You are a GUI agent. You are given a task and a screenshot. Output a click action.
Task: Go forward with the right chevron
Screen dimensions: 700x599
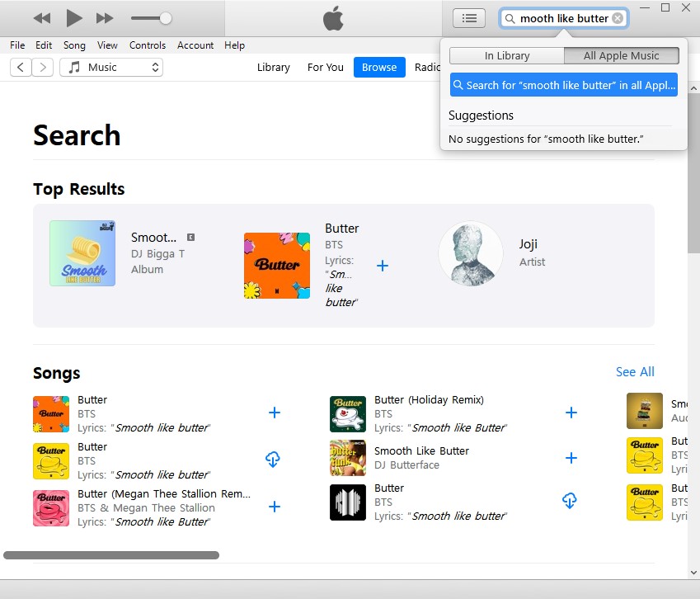[42, 68]
